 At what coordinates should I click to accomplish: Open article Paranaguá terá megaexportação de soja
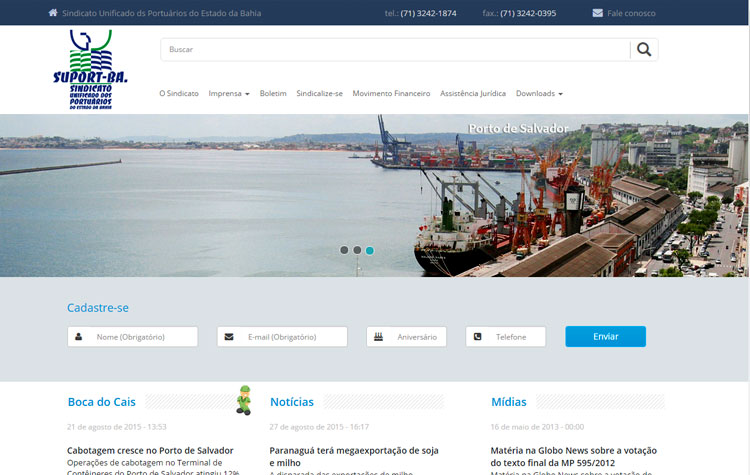[x=354, y=456]
